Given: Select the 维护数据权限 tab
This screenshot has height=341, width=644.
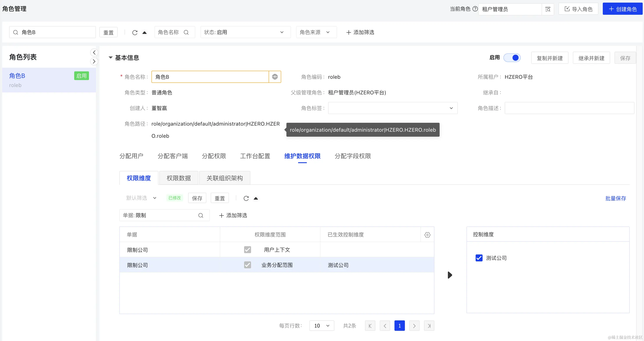Looking at the screenshot, I should pos(302,156).
